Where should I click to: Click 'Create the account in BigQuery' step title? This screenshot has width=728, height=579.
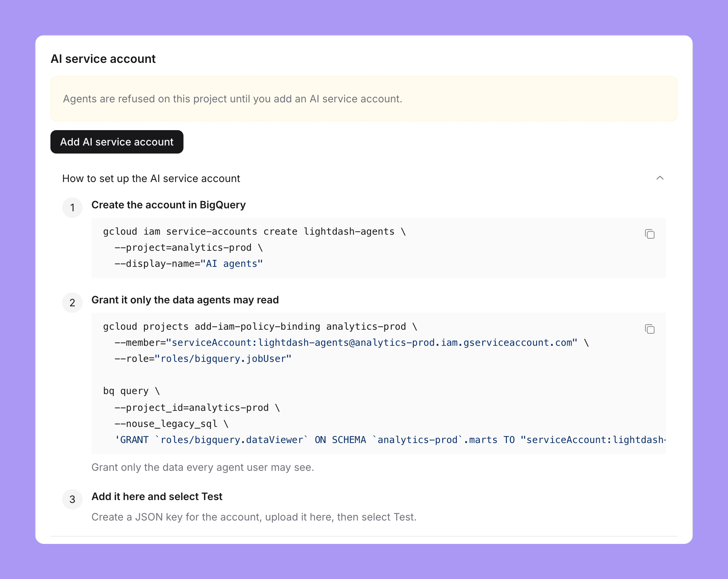168,205
